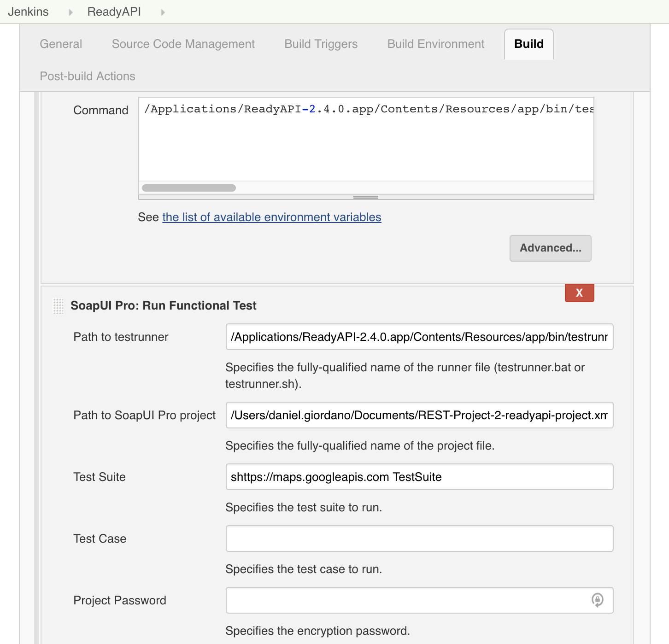This screenshot has height=644, width=669.
Task: Navigate to Jenkins via breadcrumb
Action: [28, 12]
